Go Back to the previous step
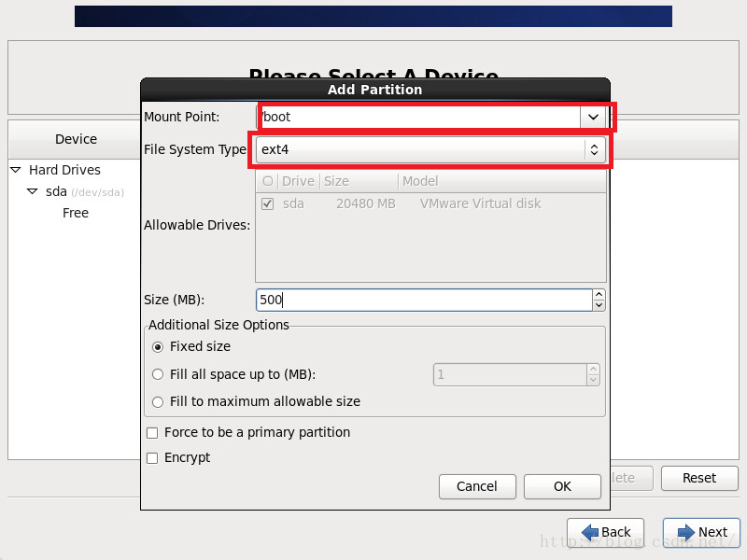 coord(605,532)
